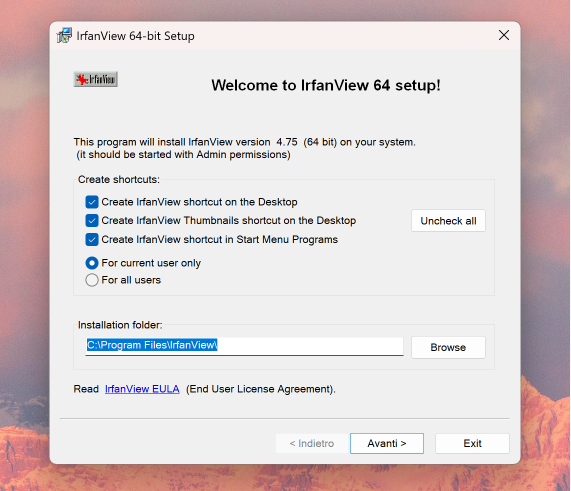Click the Installation folder path field
This screenshot has width=571, height=491.
tap(244, 346)
